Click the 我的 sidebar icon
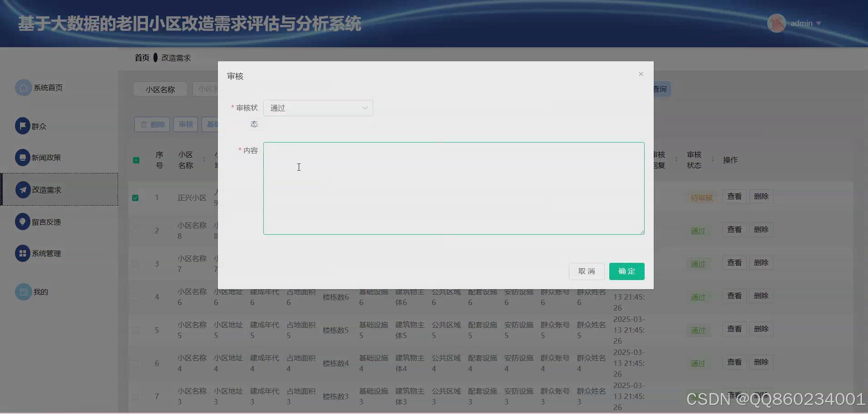This screenshot has height=414, width=868. point(23,292)
